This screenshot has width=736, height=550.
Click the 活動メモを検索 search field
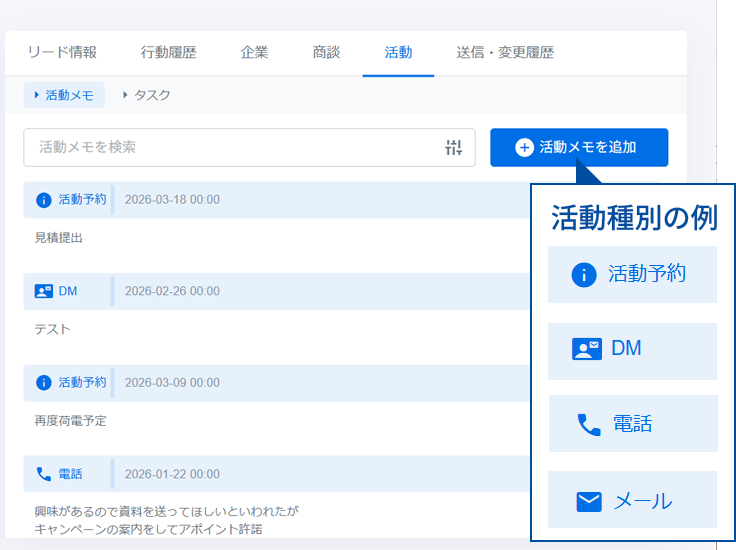pyautogui.click(x=249, y=147)
